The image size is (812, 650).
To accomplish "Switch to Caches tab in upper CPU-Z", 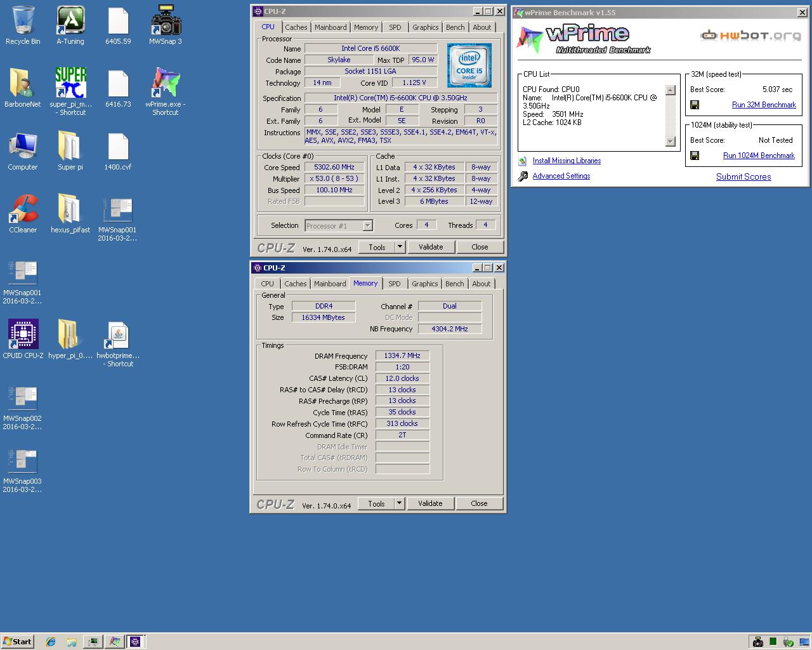I will tap(296, 27).
